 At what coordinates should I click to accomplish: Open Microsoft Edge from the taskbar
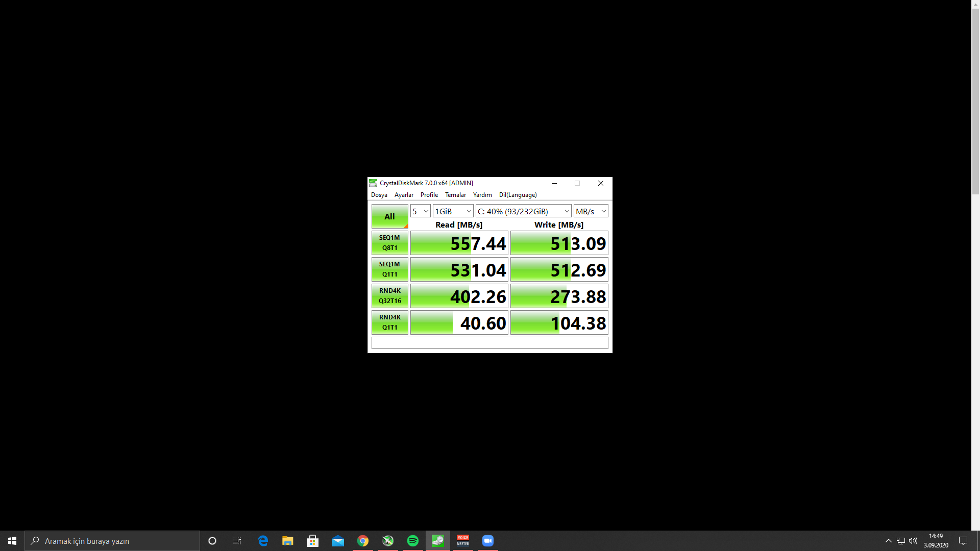click(263, 541)
